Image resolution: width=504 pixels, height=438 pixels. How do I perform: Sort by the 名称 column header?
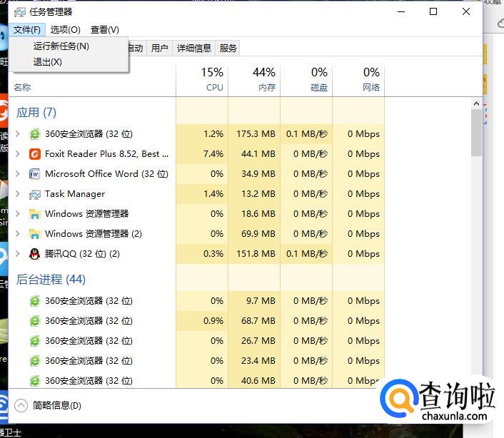23,87
